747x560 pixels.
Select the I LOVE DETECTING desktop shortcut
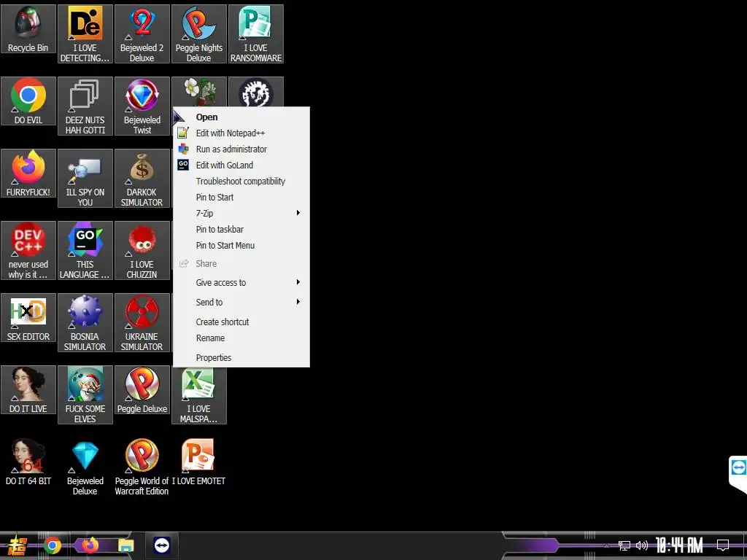click(85, 34)
